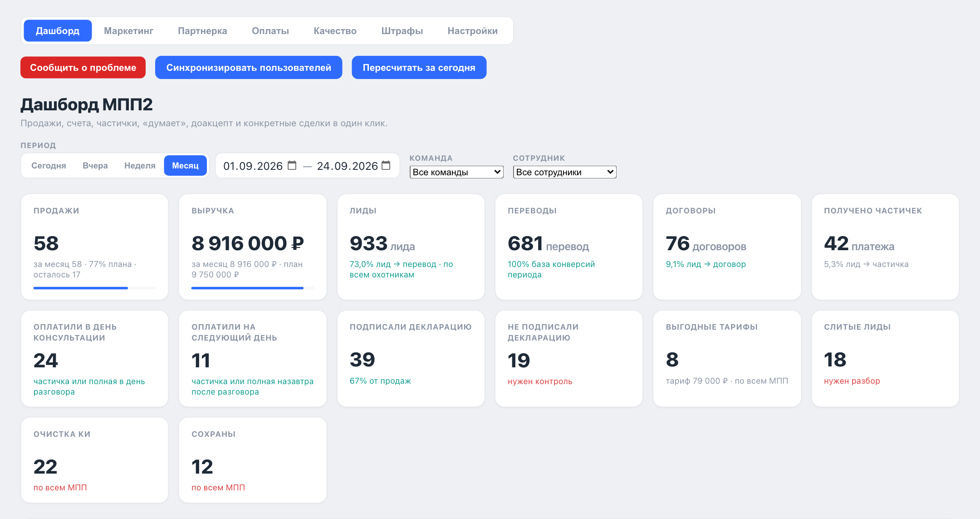This screenshot has width=980, height=519.
Task: Select the Сегодня period option
Action: pos(49,166)
